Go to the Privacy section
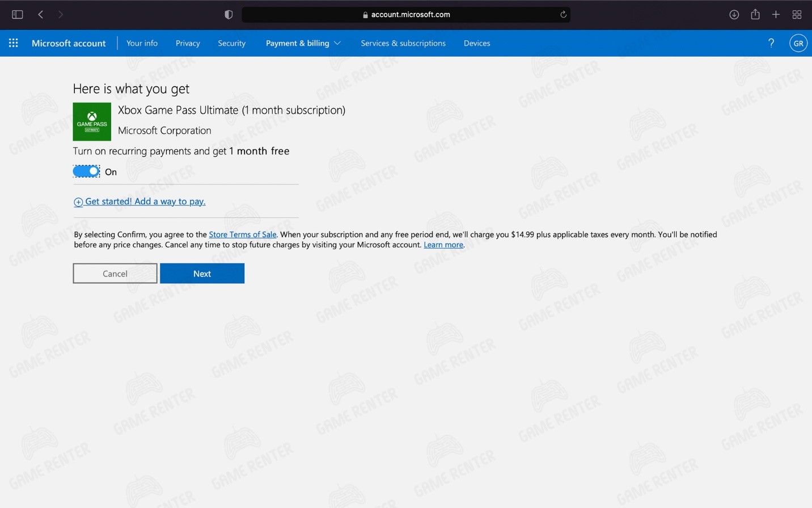The height and width of the screenshot is (508, 812). tap(188, 43)
